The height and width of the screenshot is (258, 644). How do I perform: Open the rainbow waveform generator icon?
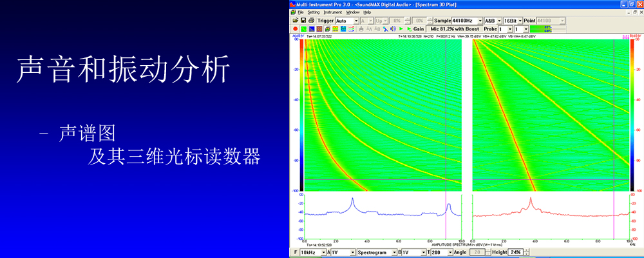(335, 29)
